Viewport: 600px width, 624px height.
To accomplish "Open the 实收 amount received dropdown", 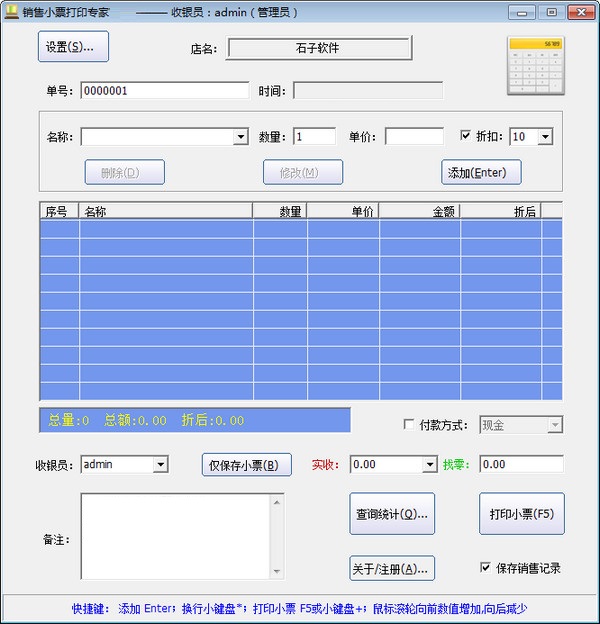I will click(x=428, y=464).
